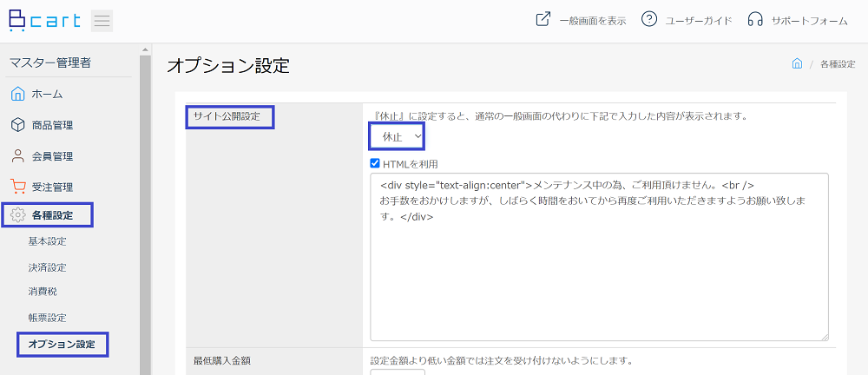Click the 最低購入金額 input field
Screen dimensions: 868x375
[398, 372]
